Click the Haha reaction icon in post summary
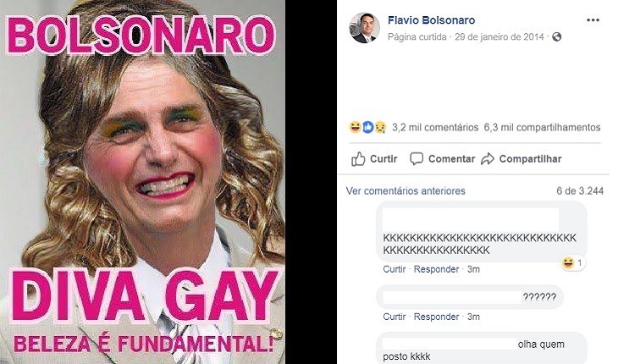The image size is (618, 364). point(355,127)
